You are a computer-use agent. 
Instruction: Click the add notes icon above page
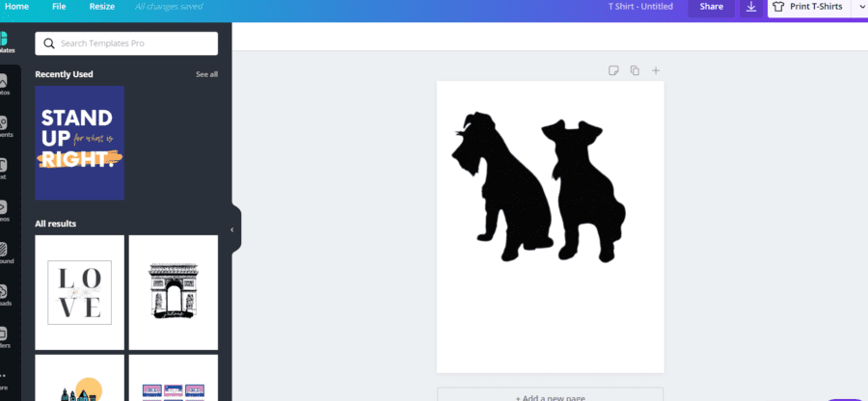pos(613,70)
